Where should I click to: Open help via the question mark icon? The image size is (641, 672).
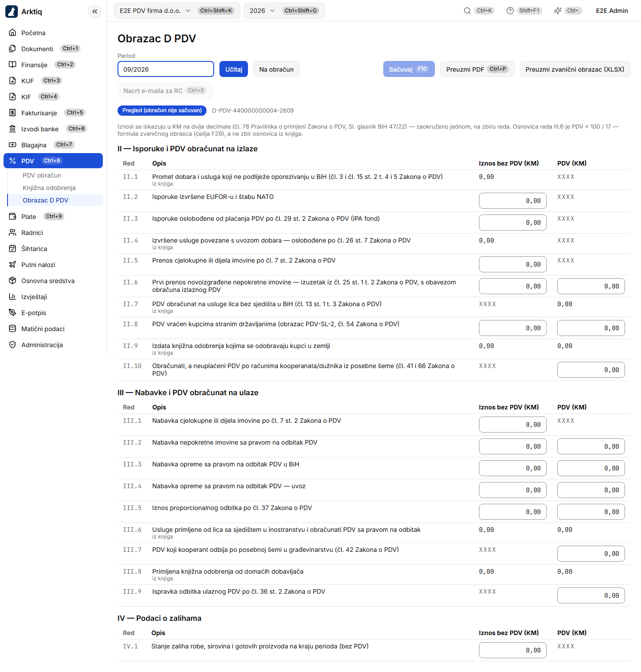click(510, 11)
